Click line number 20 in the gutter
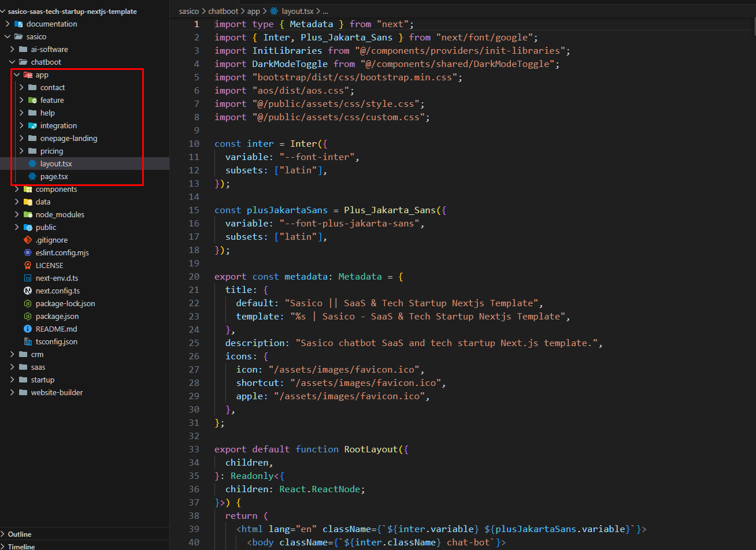Screen dimensions: 756x550 click(194, 276)
